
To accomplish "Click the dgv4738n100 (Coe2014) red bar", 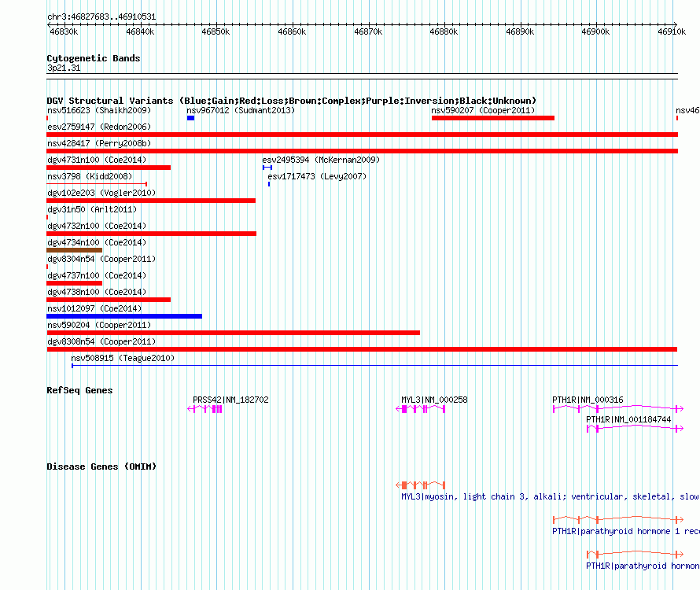I will pyautogui.click(x=109, y=300).
